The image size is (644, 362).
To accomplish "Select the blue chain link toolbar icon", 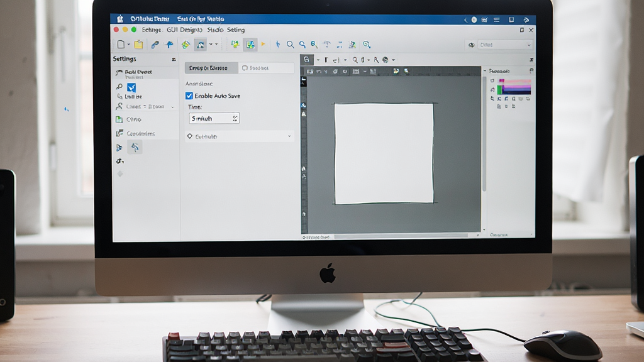I will 155,45.
